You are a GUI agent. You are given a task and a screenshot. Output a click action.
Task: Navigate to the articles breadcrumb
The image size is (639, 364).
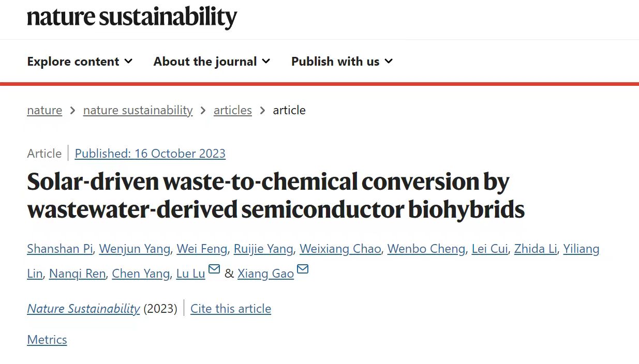(x=233, y=110)
